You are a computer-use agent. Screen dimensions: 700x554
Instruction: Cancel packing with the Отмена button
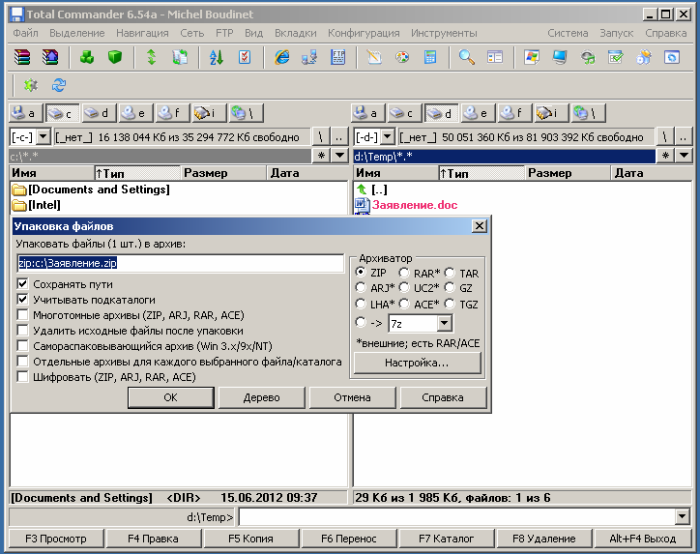[x=352, y=397]
